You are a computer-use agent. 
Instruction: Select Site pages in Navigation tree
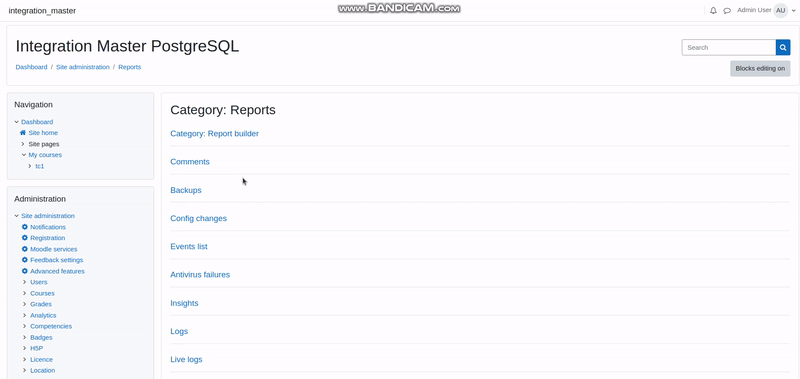click(x=44, y=144)
